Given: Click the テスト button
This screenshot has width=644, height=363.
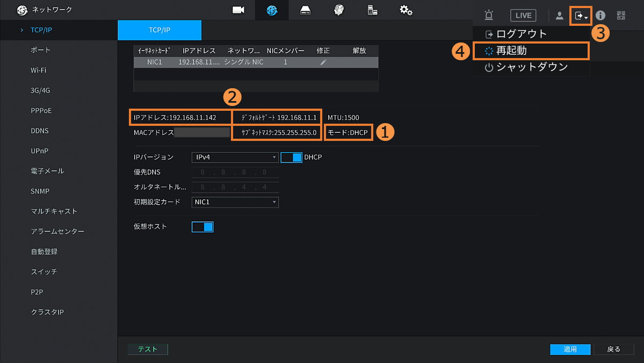Looking at the screenshot, I should pyautogui.click(x=148, y=349).
